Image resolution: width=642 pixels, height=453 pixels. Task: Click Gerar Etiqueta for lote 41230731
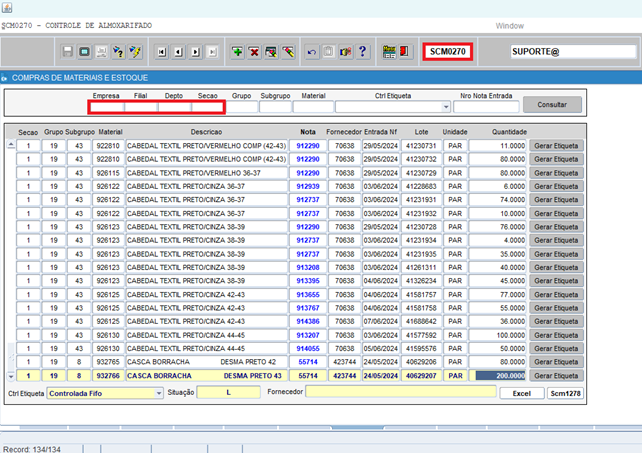coord(556,146)
